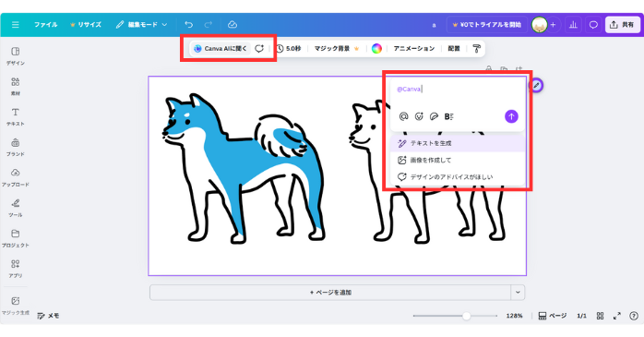
Task: Send the prompt with purple arrow button
Action: [x=511, y=116]
